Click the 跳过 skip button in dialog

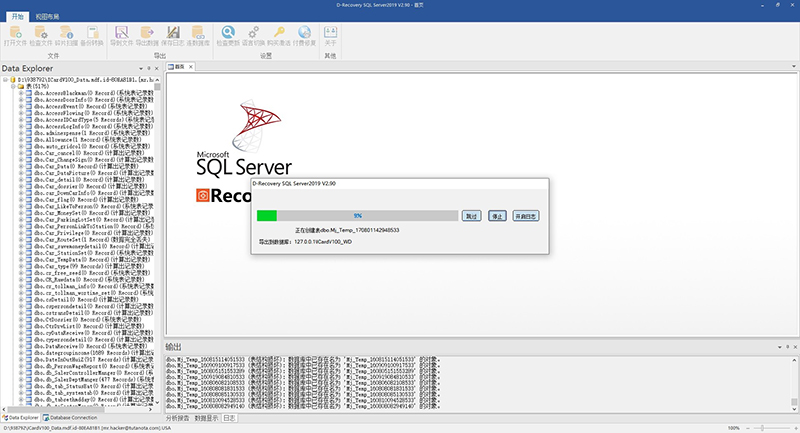pos(471,216)
